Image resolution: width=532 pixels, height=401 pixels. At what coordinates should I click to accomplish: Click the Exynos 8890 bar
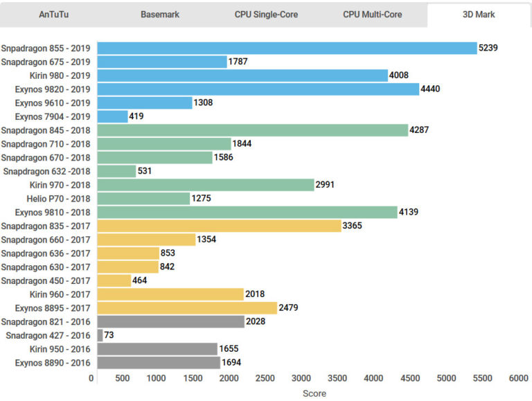point(159,362)
